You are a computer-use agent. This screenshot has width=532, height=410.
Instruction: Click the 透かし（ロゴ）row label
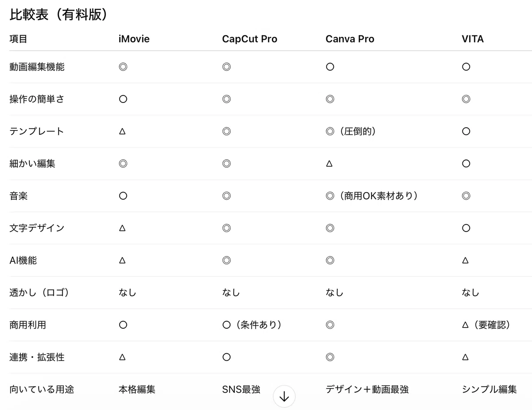(x=39, y=293)
